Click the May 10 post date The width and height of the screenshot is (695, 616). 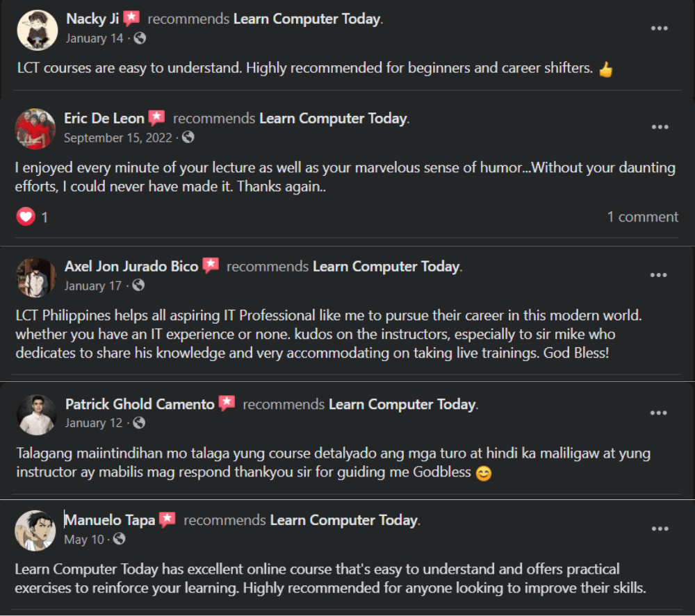click(83, 539)
